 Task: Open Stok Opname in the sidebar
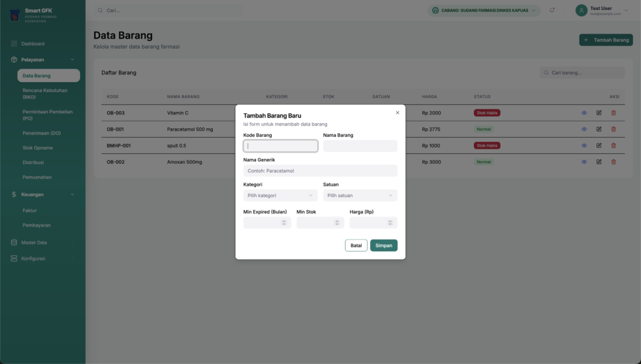pos(38,148)
